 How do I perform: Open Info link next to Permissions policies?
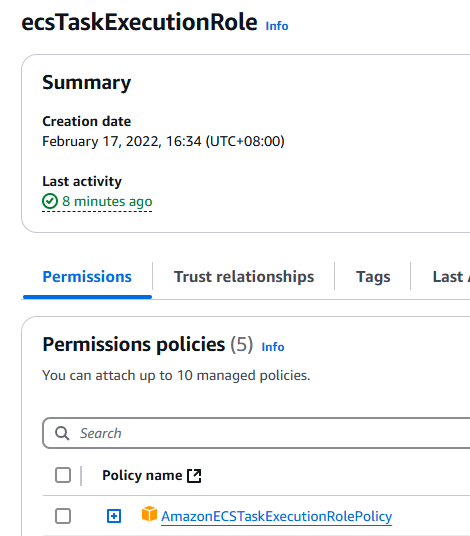pos(273,347)
